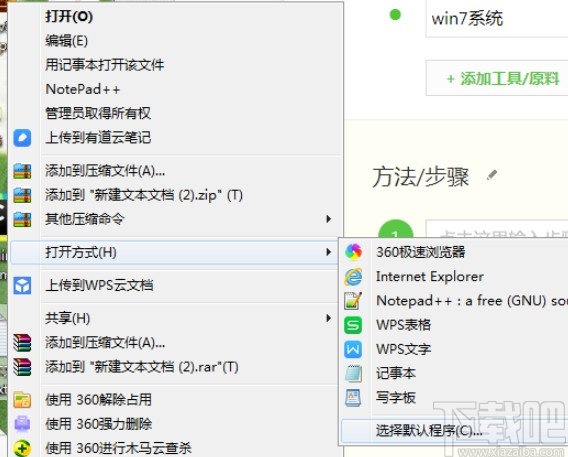Click the 360 speed browser colorful icon
This screenshot has height=457, width=568.
(353, 252)
